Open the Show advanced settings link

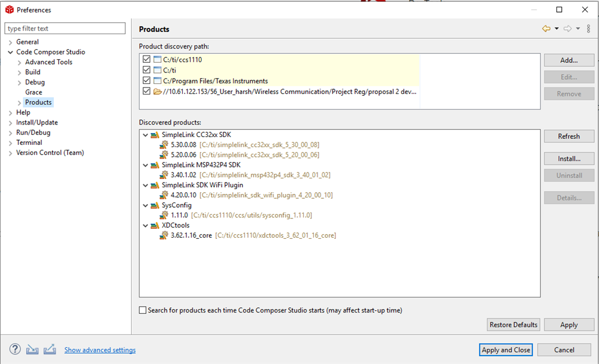(100, 350)
